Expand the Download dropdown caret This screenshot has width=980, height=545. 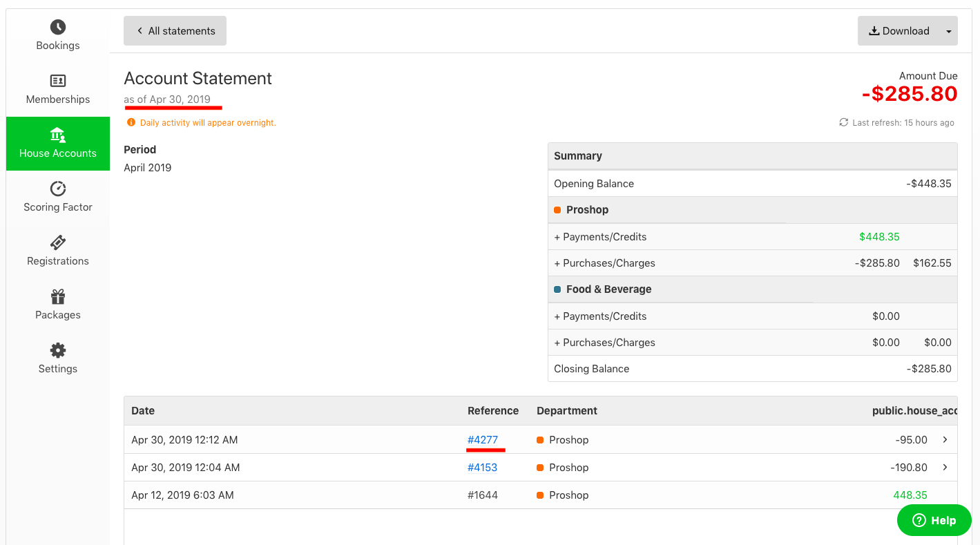point(948,31)
